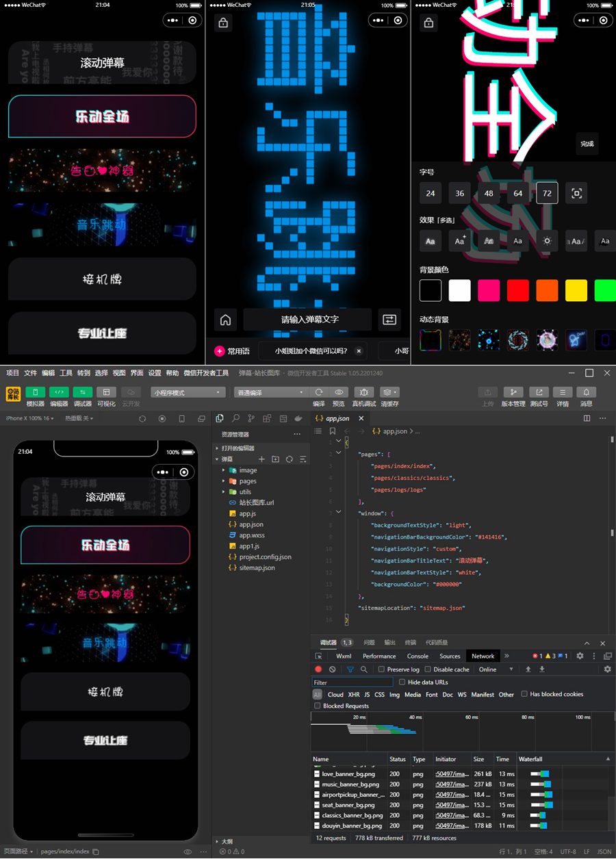
Task: Open the 工具 menu in menu bar
Action: (66, 373)
